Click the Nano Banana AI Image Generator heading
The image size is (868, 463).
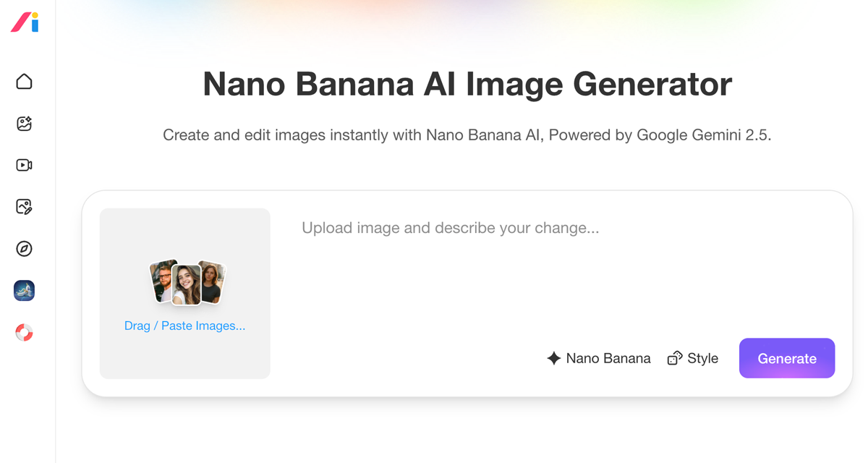[x=467, y=84]
